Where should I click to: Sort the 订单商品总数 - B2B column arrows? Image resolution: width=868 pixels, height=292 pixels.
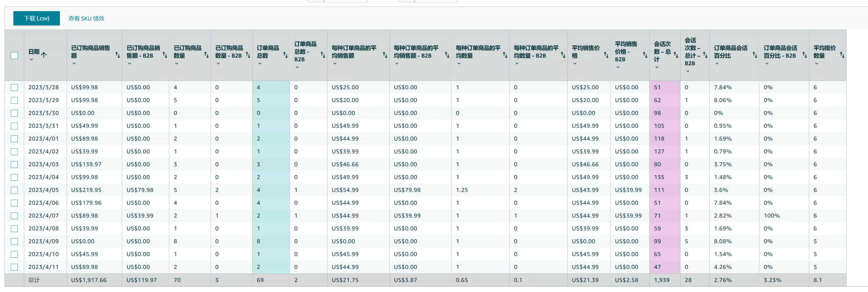[x=323, y=55]
